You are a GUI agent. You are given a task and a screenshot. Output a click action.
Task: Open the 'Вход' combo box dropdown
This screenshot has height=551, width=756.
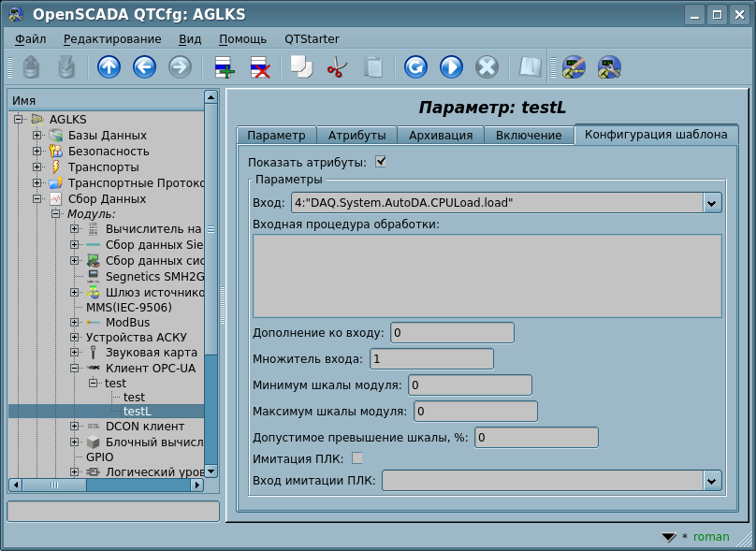point(712,202)
